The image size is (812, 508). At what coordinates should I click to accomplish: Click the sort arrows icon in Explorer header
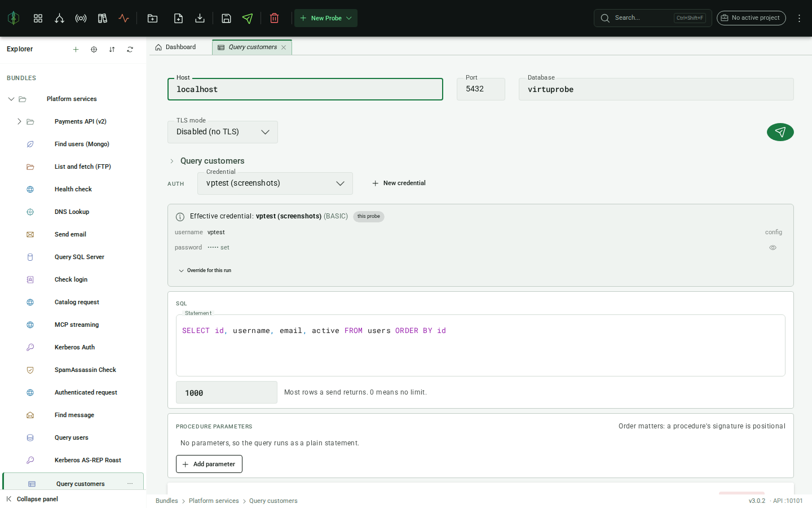point(112,49)
